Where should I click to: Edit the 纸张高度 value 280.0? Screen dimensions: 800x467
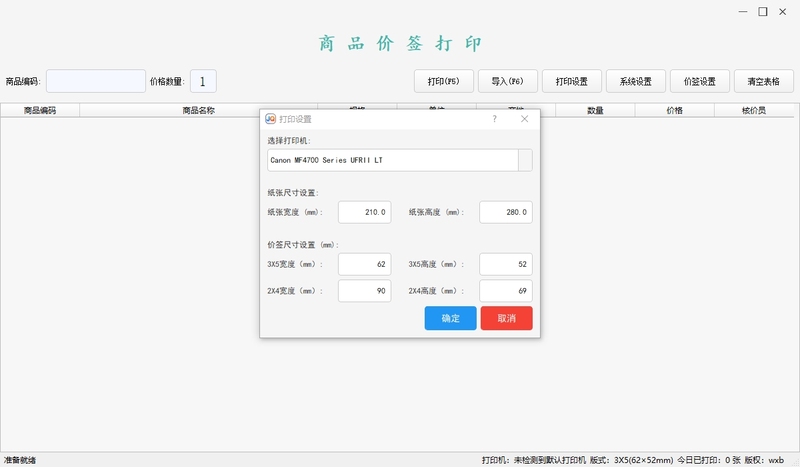click(x=506, y=212)
